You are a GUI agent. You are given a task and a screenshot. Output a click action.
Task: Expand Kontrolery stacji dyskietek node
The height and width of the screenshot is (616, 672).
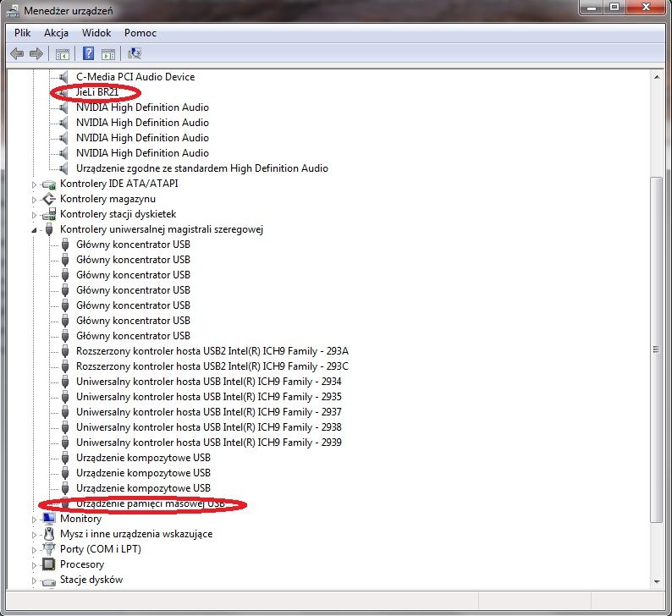[x=35, y=215]
